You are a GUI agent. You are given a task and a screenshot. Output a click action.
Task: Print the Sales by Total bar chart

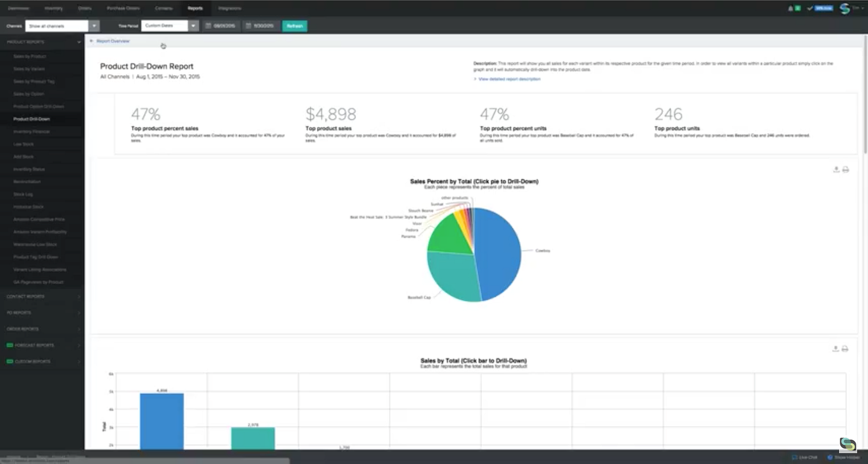(x=845, y=348)
